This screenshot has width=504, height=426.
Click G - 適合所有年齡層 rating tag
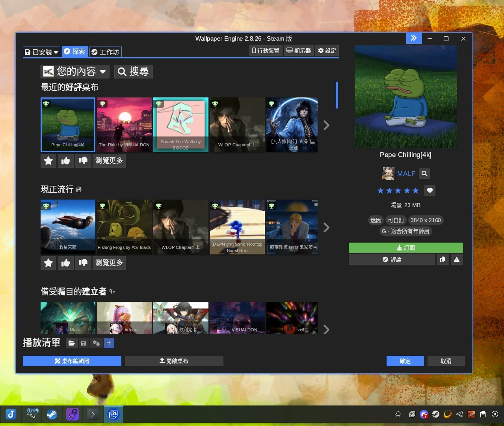tap(405, 231)
